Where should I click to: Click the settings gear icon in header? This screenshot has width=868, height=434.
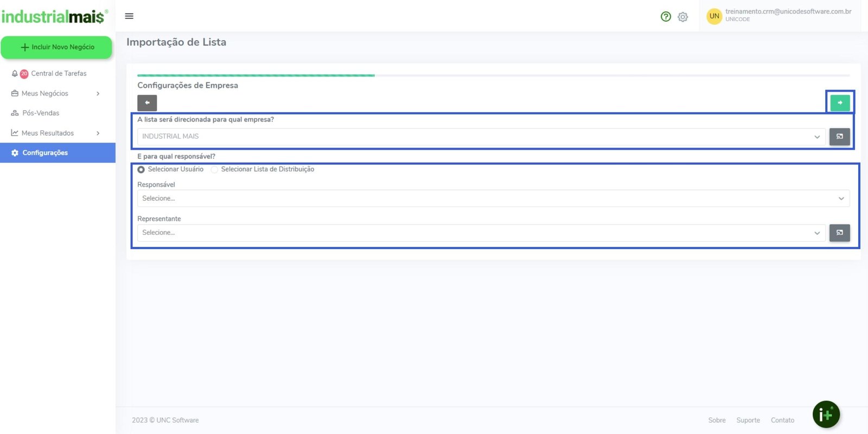(683, 17)
